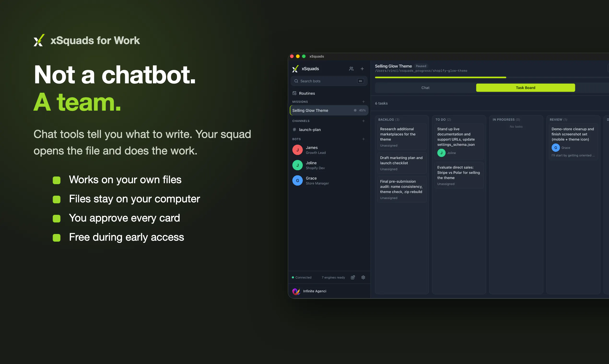Click Grace avatar on Demo-store cleanup card

[x=556, y=148]
